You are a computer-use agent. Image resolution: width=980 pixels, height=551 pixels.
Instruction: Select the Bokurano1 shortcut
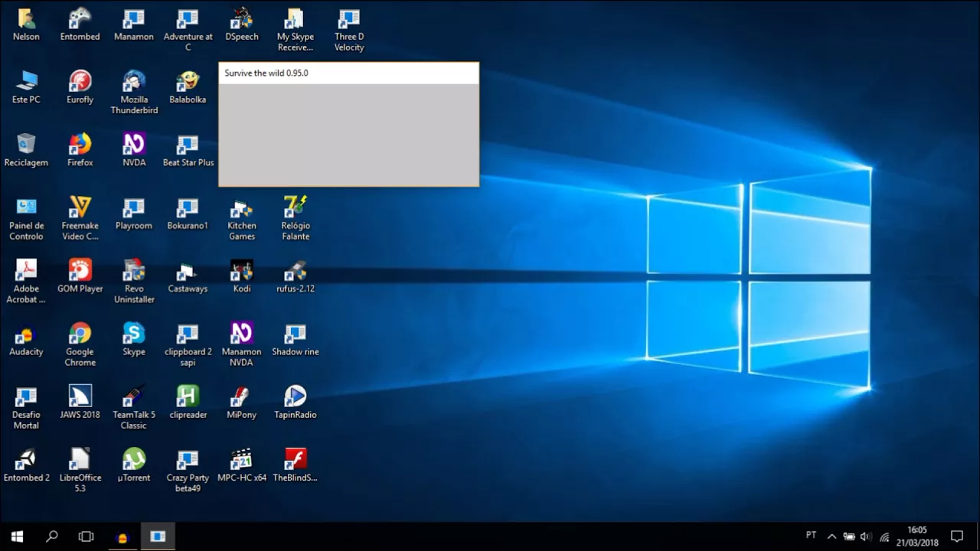188,213
